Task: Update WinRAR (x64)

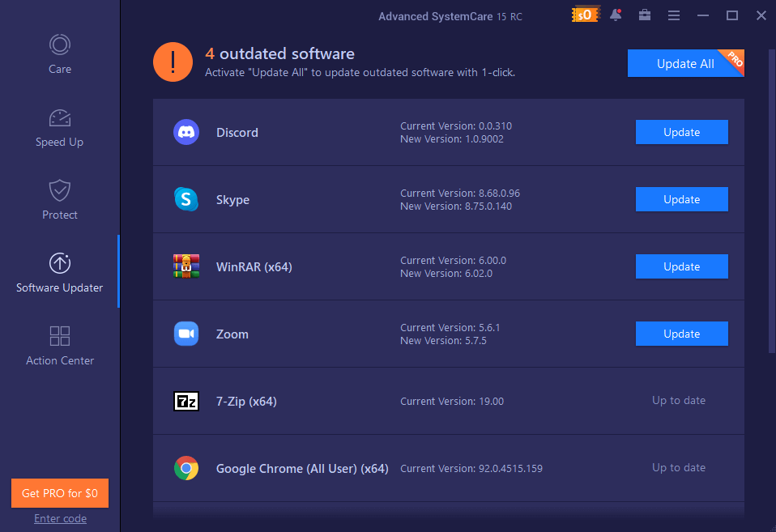Action: (x=681, y=266)
